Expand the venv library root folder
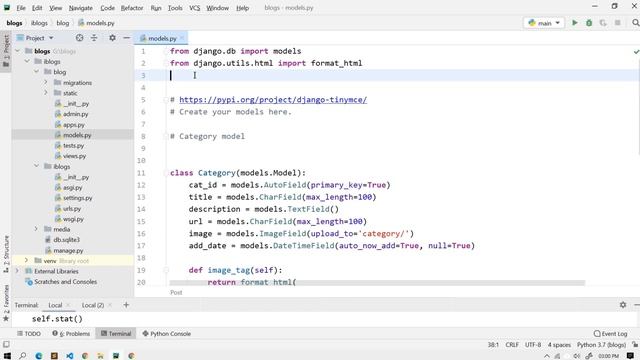The width and height of the screenshot is (640, 360). click(x=27, y=260)
